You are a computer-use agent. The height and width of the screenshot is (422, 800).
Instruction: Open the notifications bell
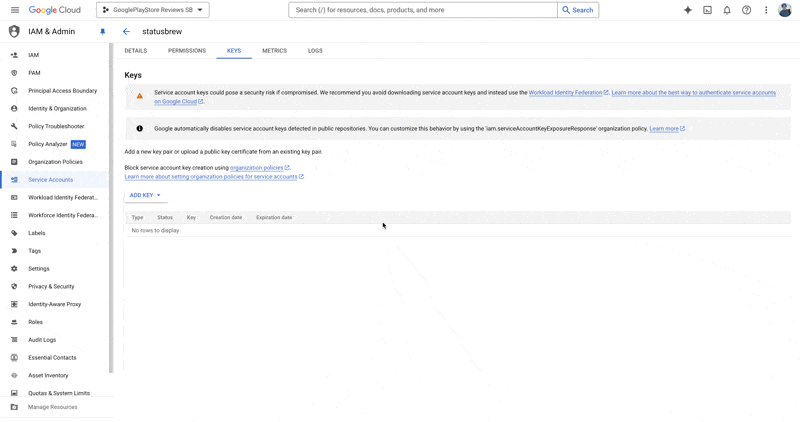(x=727, y=10)
